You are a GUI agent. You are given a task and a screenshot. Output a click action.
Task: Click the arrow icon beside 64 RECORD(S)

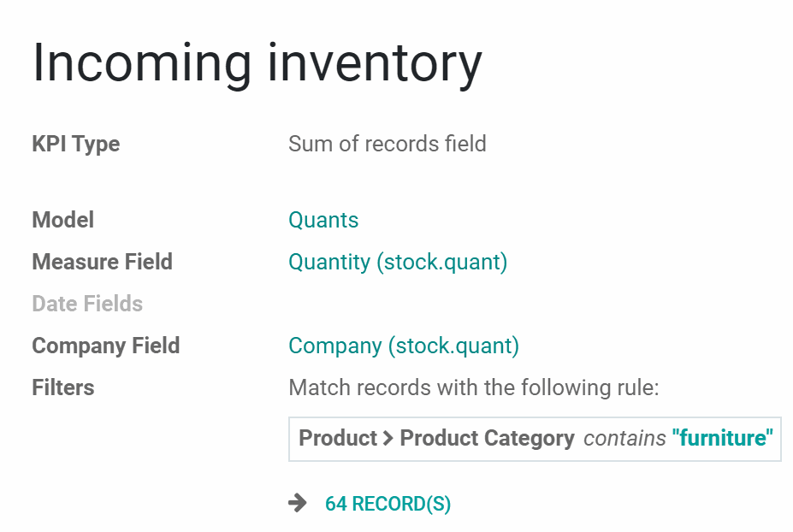coord(298,503)
